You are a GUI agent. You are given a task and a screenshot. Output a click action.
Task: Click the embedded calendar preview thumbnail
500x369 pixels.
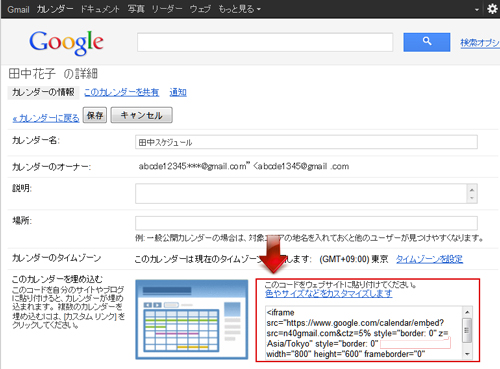[192, 319]
